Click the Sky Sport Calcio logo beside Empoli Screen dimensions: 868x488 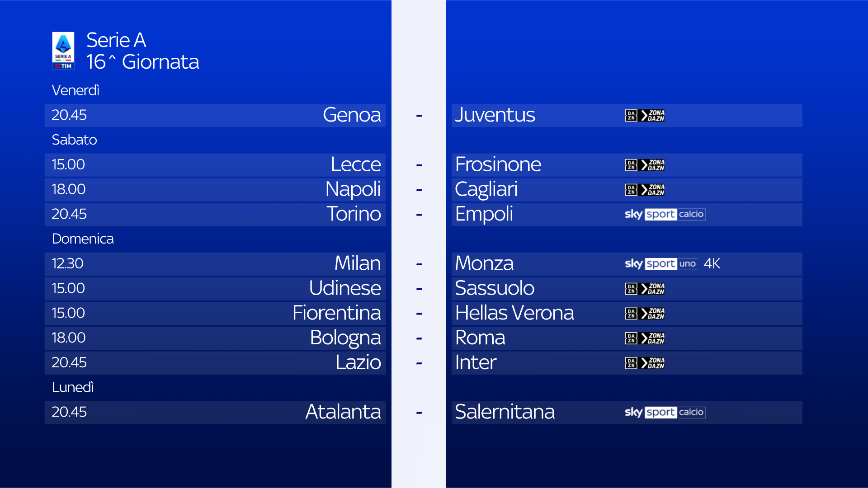click(x=665, y=214)
